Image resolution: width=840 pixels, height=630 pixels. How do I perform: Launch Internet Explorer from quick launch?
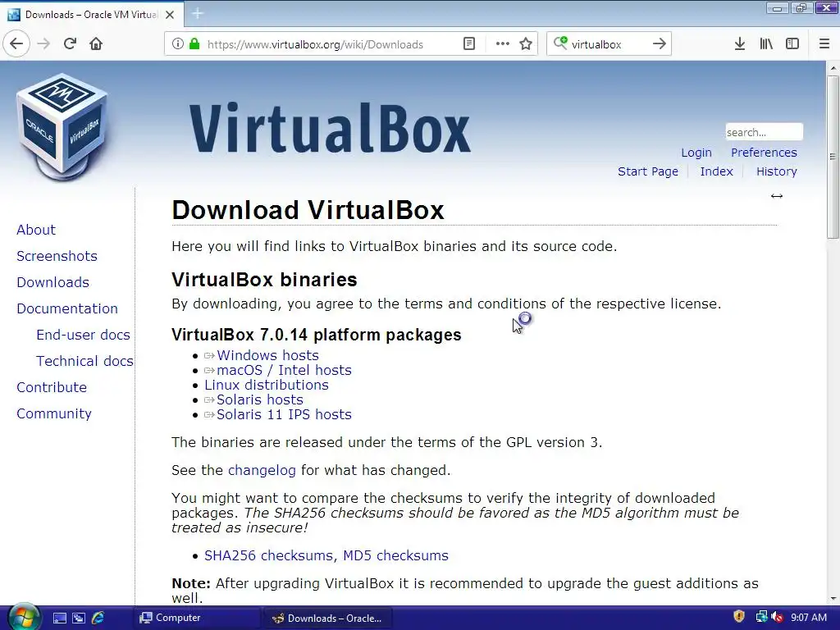tap(98, 618)
